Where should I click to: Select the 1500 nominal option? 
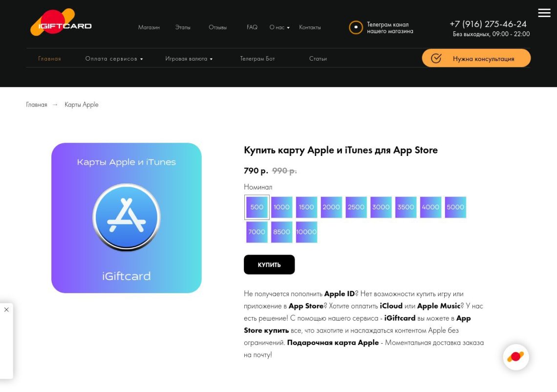pyautogui.click(x=306, y=207)
